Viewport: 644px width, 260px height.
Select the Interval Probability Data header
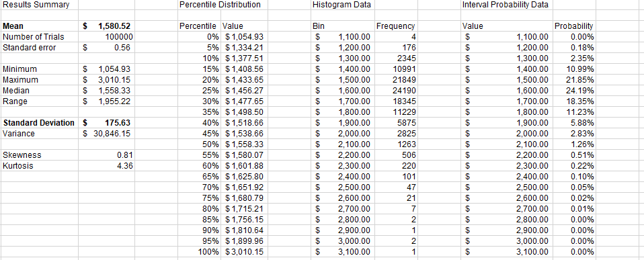[x=506, y=5]
